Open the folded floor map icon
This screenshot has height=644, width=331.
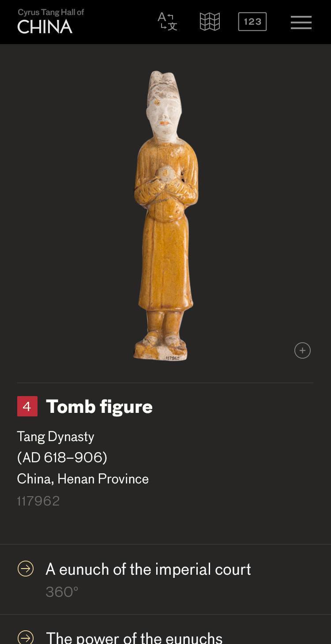[x=210, y=22]
